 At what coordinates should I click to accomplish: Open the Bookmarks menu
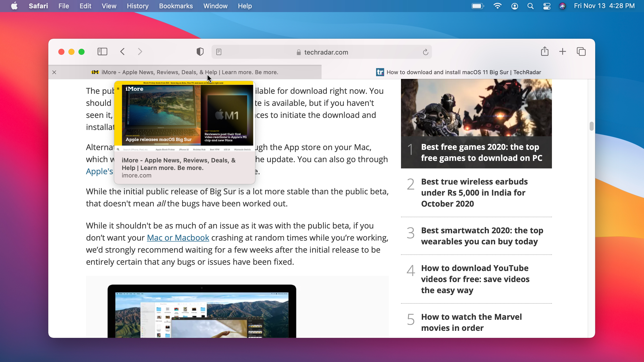tap(176, 6)
